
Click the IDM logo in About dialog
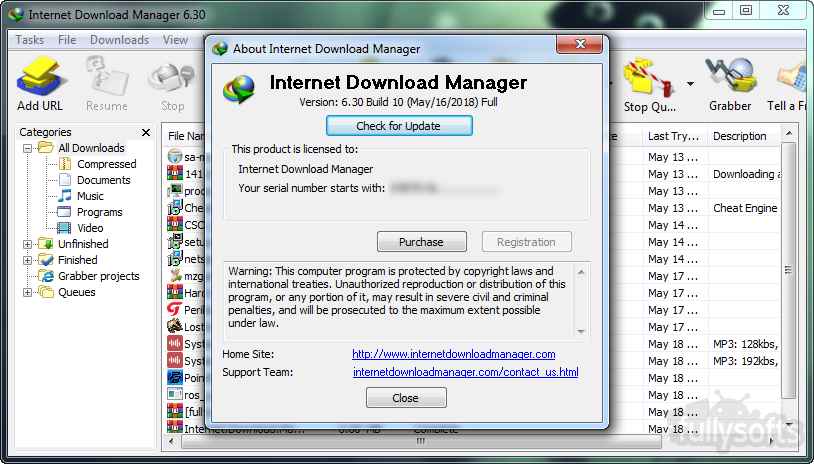coord(239,89)
